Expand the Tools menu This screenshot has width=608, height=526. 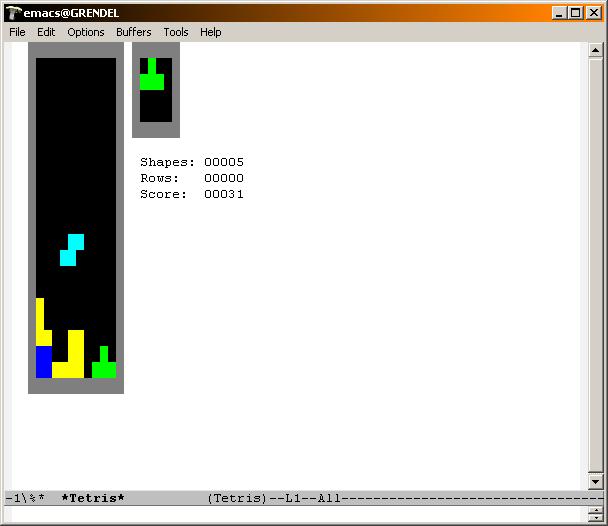click(176, 32)
